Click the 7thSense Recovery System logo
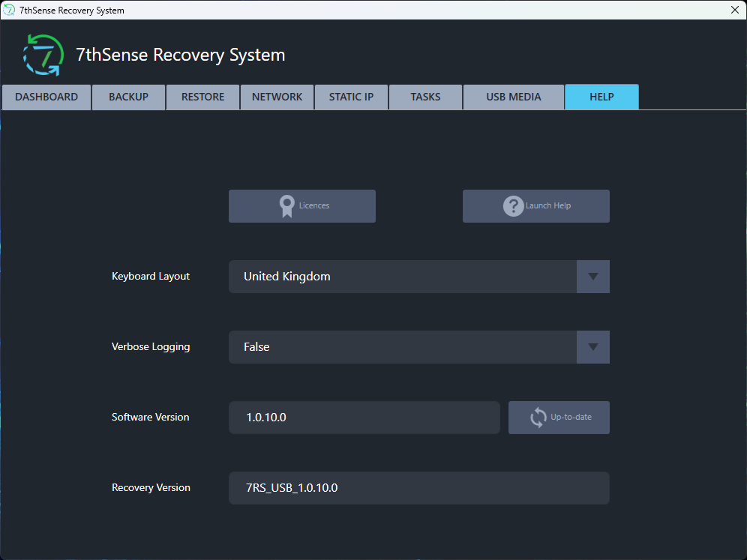Image resolution: width=747 pixels, height=560 pixels. coord(43,55)
